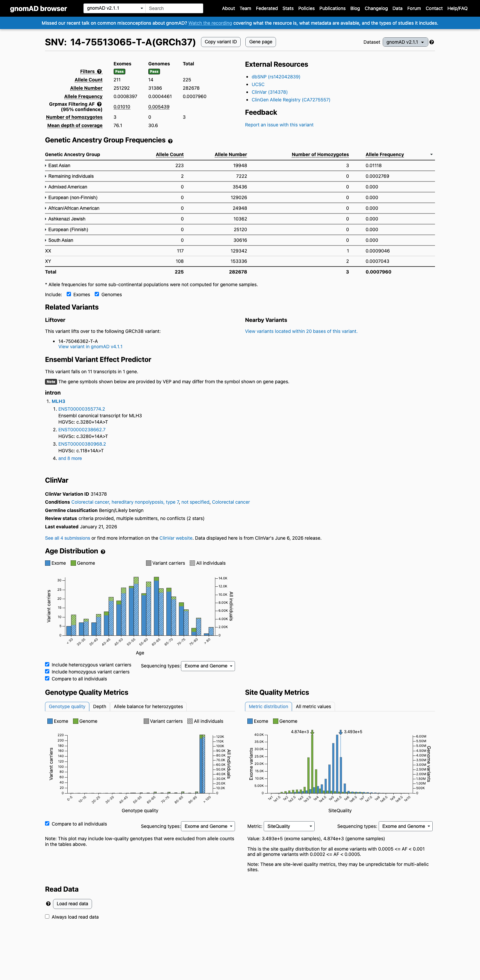
Task: Toggle Include heterozygous variant carriers
Action: click(47, 664)
